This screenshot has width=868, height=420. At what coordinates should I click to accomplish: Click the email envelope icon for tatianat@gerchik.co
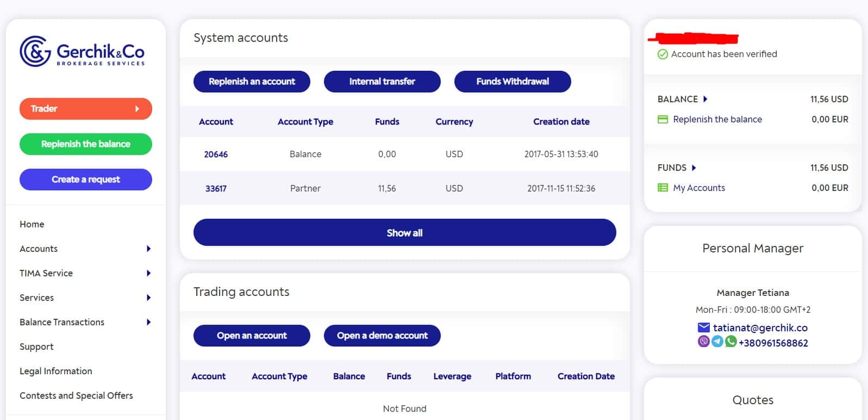click(x=704, y=328)
